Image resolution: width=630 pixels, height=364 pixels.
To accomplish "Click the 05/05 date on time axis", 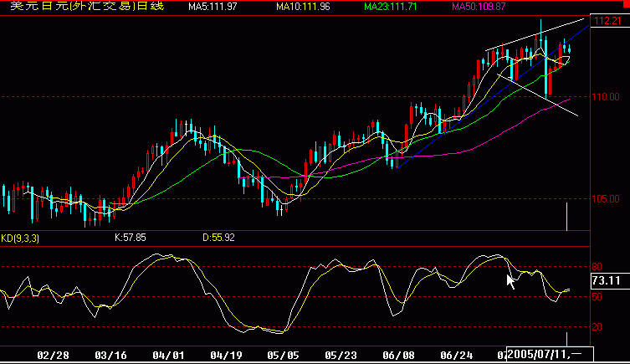I will click(284, 355).
